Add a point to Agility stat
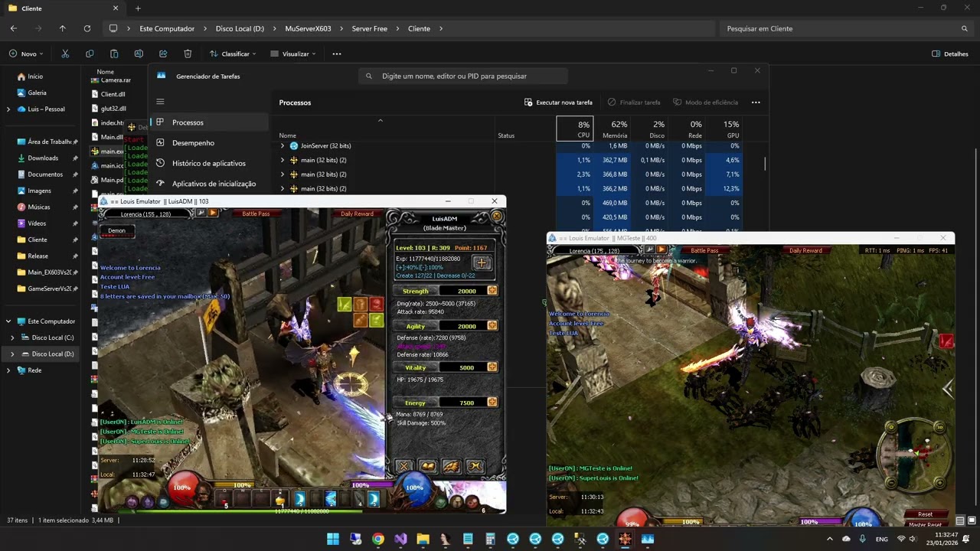The image size is (980, 551). [492, 326]
